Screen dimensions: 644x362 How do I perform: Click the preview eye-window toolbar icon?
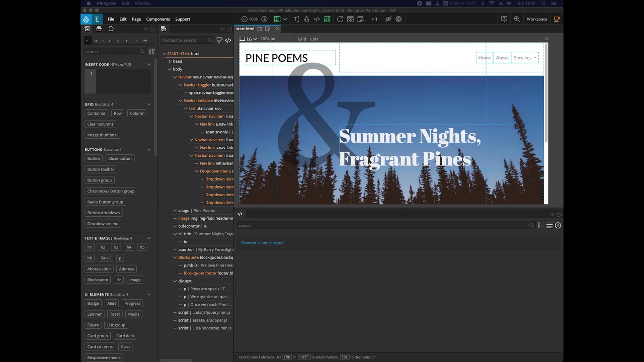click(x=351, y=19)
